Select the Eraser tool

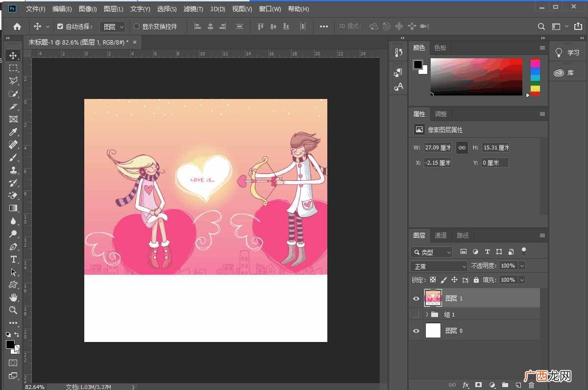(13, 195)
